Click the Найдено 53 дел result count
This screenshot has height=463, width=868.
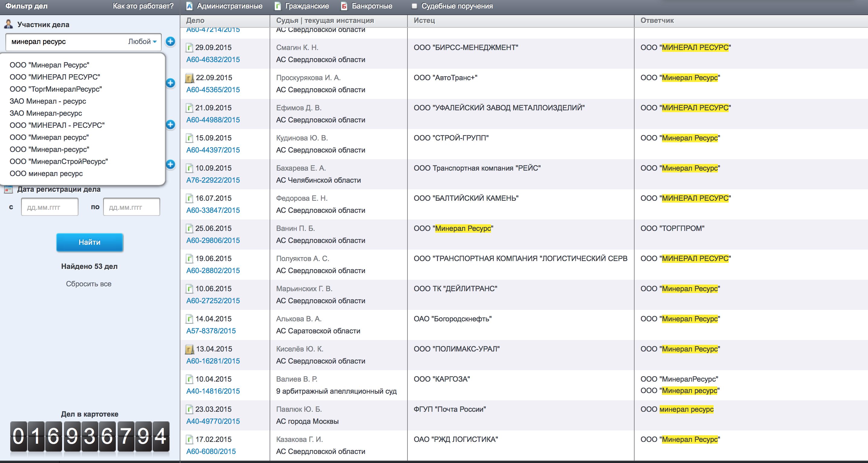[x=89, y=266]
